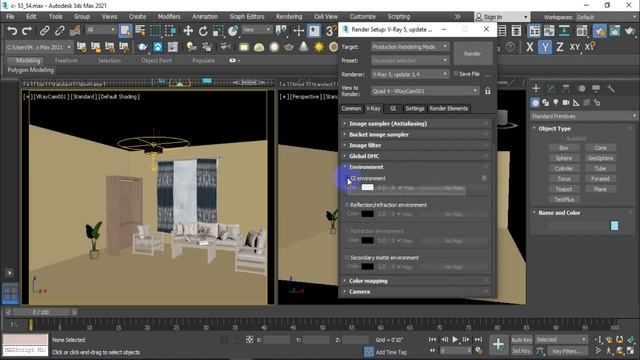Screen dimensions: 640x360
Task: Open the Utilities wrench panel icon
Action: tap(611, 88)
